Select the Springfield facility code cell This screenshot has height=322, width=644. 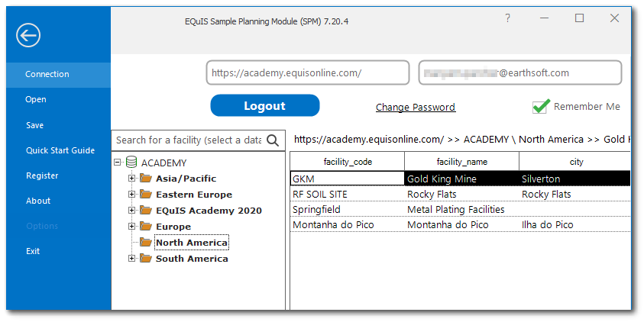(348, 209)
